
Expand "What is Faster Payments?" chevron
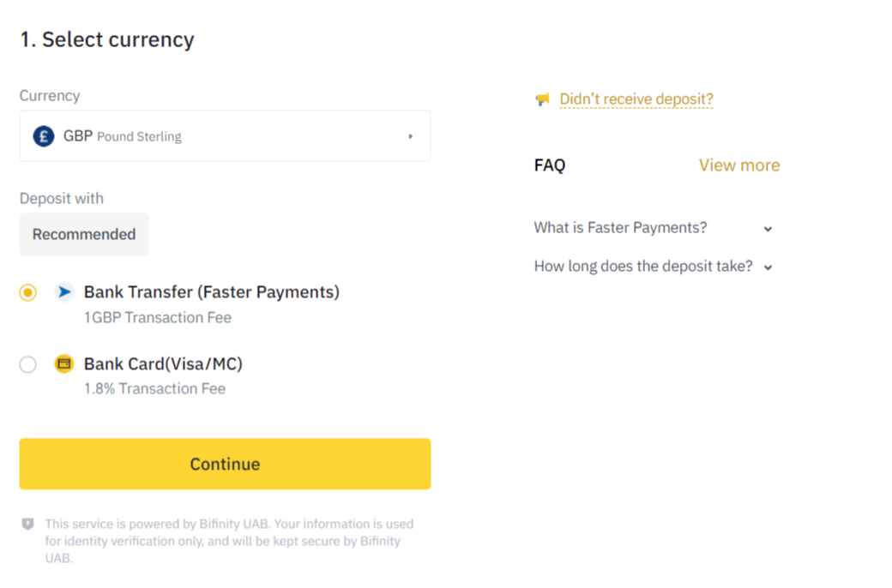(768, 229)
